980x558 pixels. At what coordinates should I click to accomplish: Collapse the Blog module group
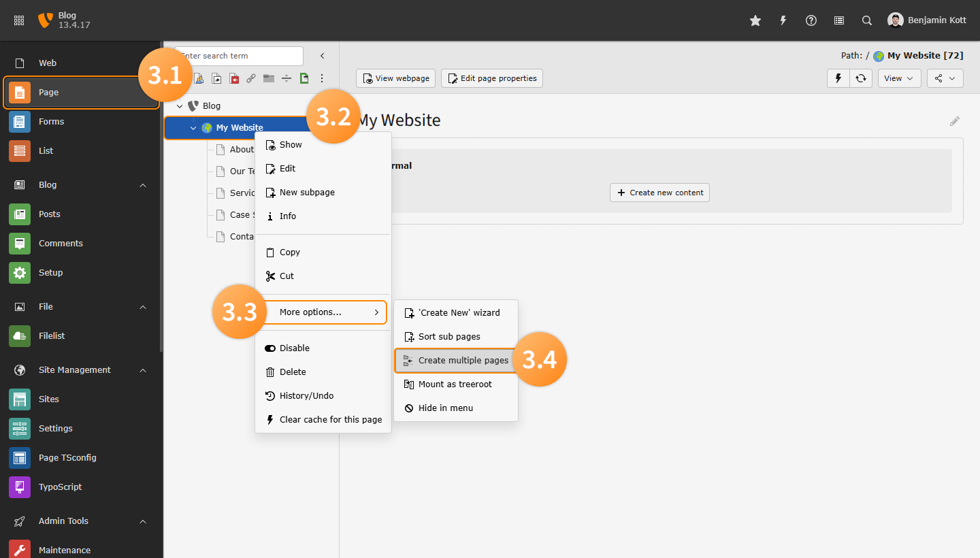click(x=143, y=185)
